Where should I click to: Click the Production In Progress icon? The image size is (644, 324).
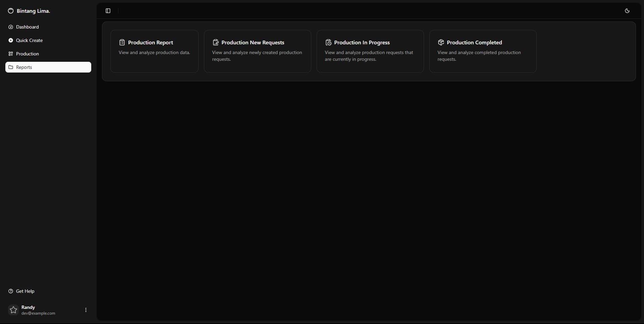(x=328, y=42)
